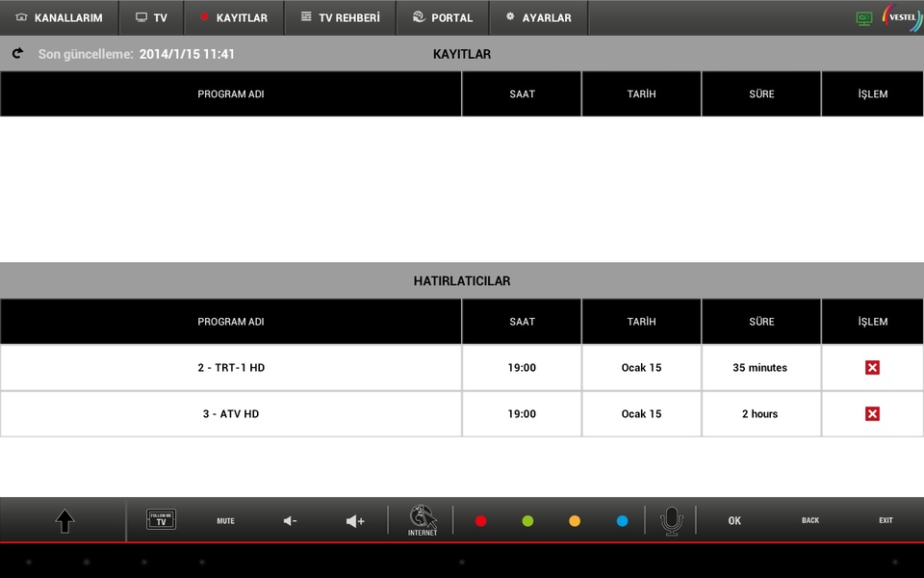
Task: Click the PROGRAM ADI header in HATIRLATICILAR table
Action: [231, 322]
